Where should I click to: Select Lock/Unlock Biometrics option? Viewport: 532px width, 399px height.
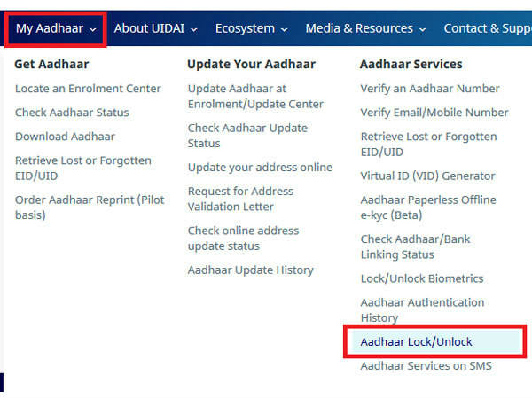(x=421, y=278)
